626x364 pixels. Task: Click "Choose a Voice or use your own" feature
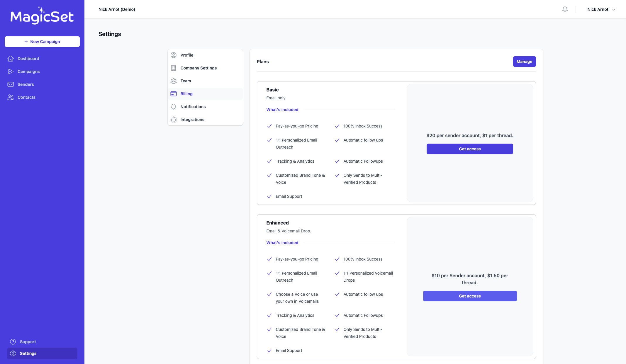pos(297,298)
